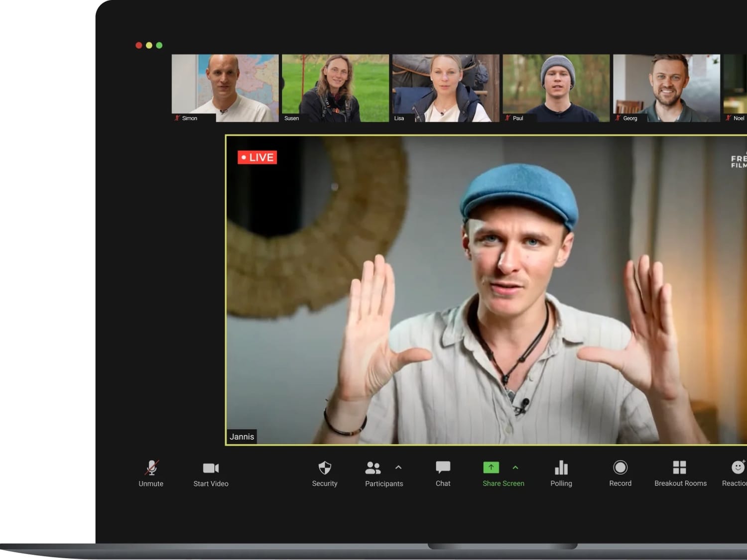Expand the Share Screen options chevron
747x560 pixels.
point(515,467)
